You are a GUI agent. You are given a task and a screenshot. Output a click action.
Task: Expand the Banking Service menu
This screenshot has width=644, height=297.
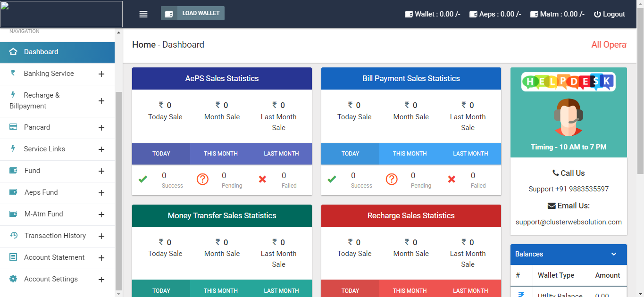(101, 74)
